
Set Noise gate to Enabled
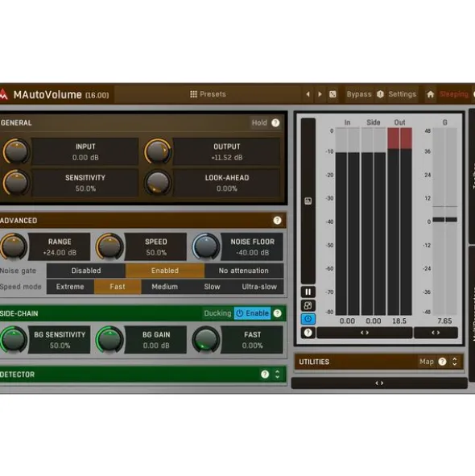click(165, 271)
